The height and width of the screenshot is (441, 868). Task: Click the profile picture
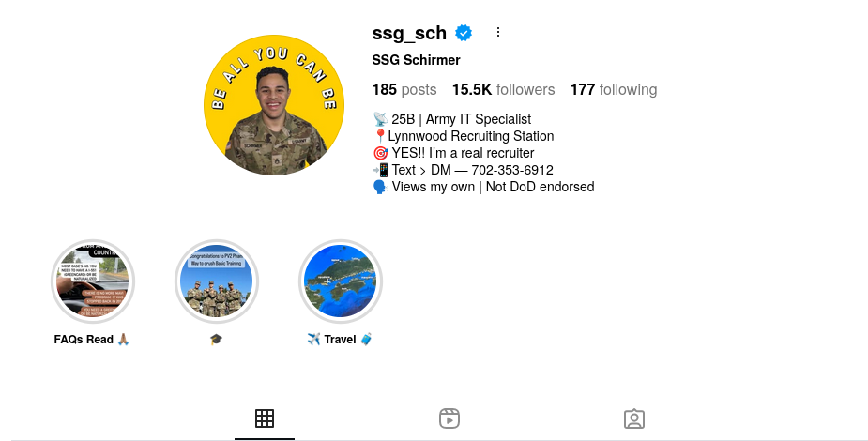274,105
